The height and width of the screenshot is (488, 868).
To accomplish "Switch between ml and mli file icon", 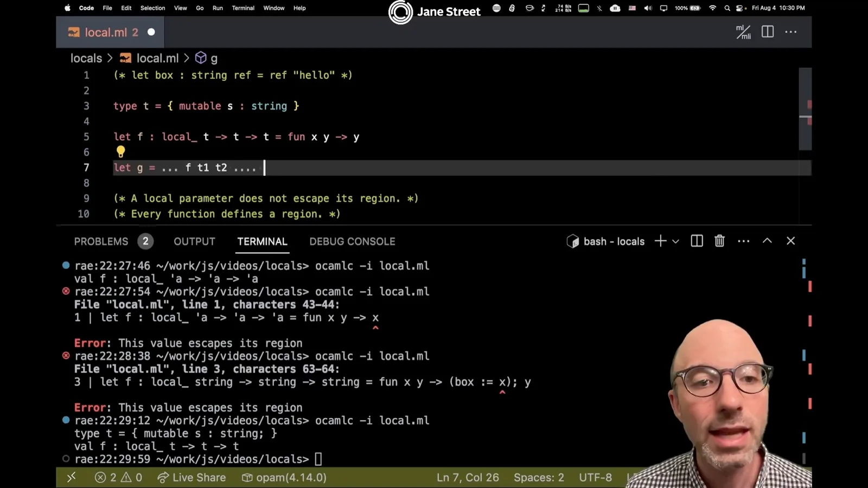I will pos(743,32).
